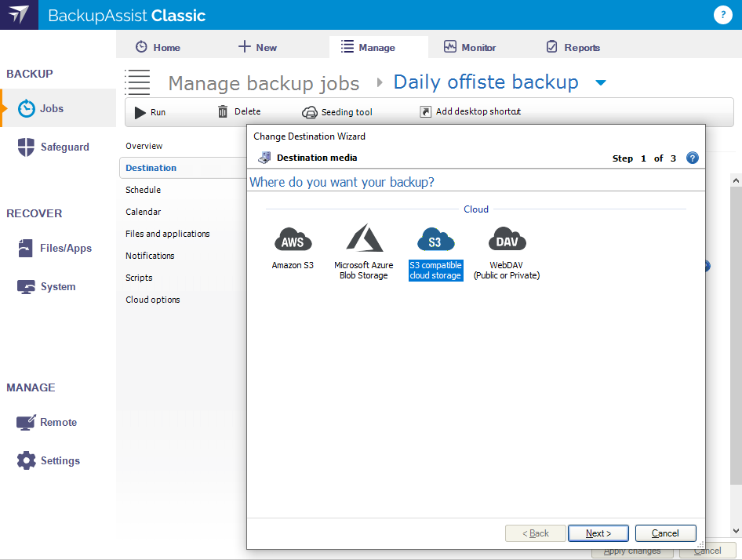Open the Home tab

[158, 47]
